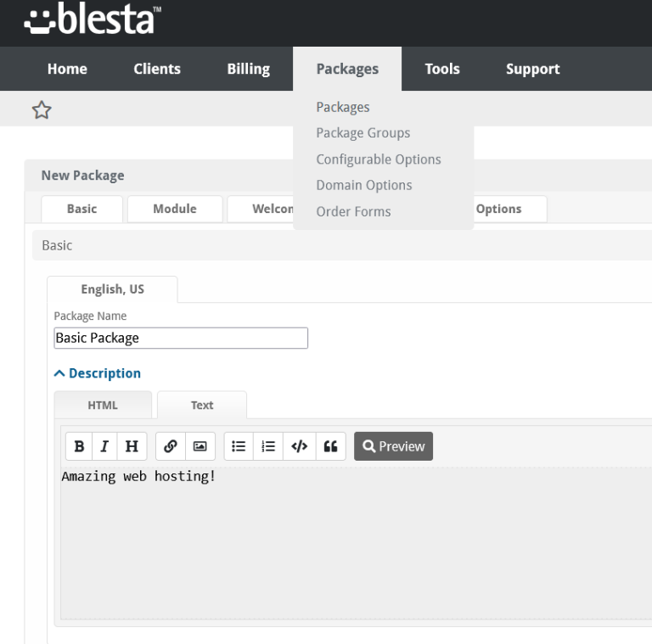Viewport: 652px width, 644px height.
Task: Switch description editor to Text tab
Action: (x=202, y=405)
